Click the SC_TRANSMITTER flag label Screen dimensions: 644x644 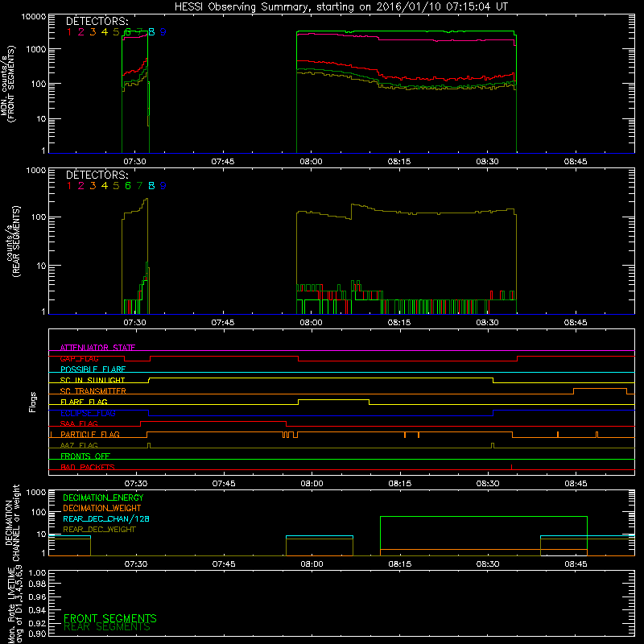tap(93, 391)
